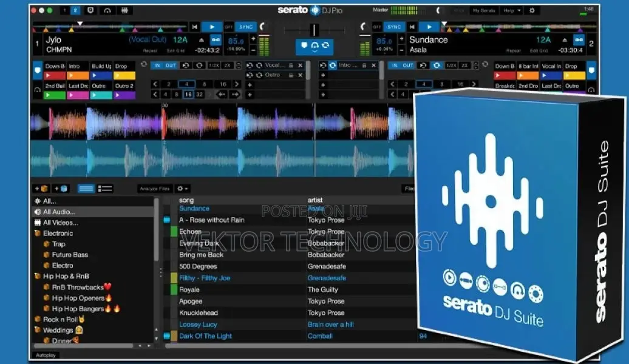The height and width of the screenshot is (364, 629).
Task: Set loop OUT point on deck 1
Action: point(171,66)
